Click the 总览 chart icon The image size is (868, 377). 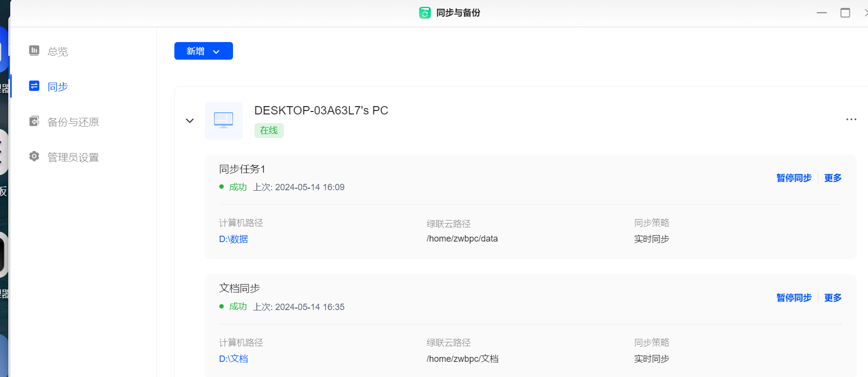click(34, 50)
